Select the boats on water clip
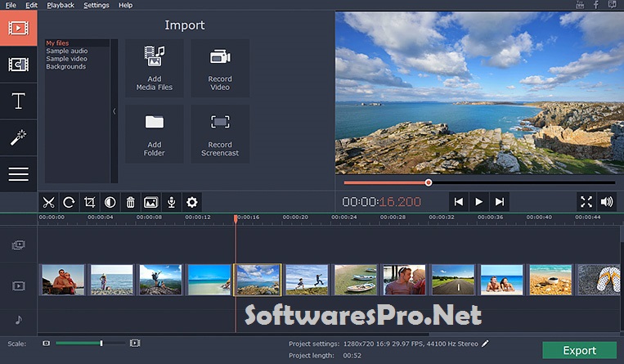Viewport: 624px width, 364px height. click(x=356, y=280)
